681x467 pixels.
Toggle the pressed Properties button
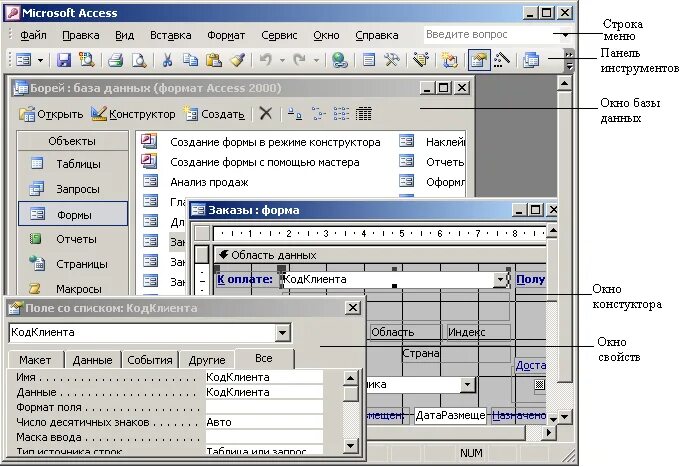[479, 60]
